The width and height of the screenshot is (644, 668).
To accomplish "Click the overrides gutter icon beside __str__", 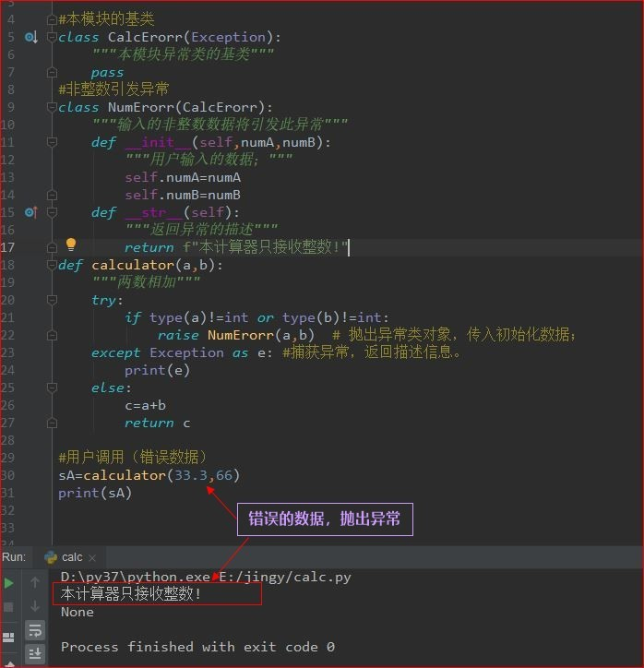I will (30, 212).
